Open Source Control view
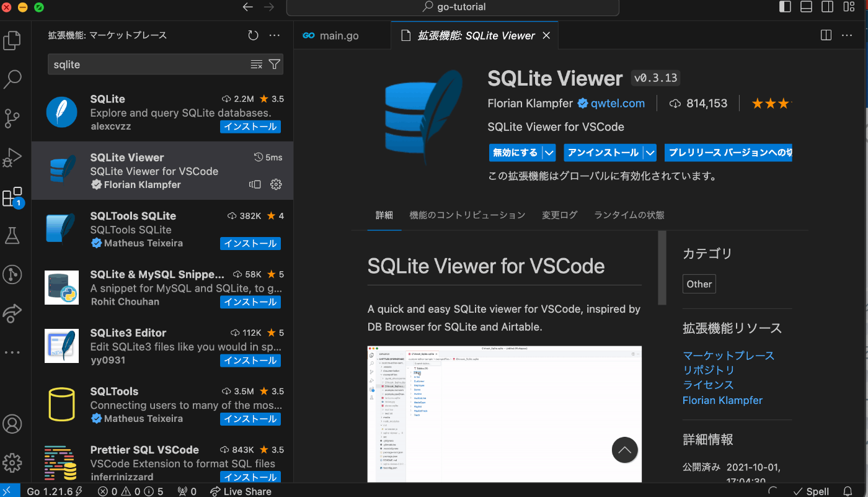The width and height of the screenshot is (868, 497). pos(12,118)
